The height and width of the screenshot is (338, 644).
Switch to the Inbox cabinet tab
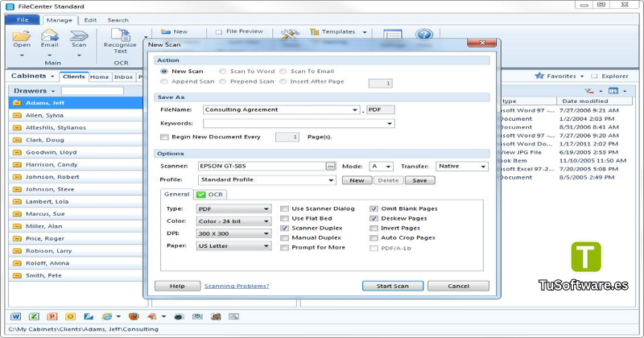[x=124, y=77]
